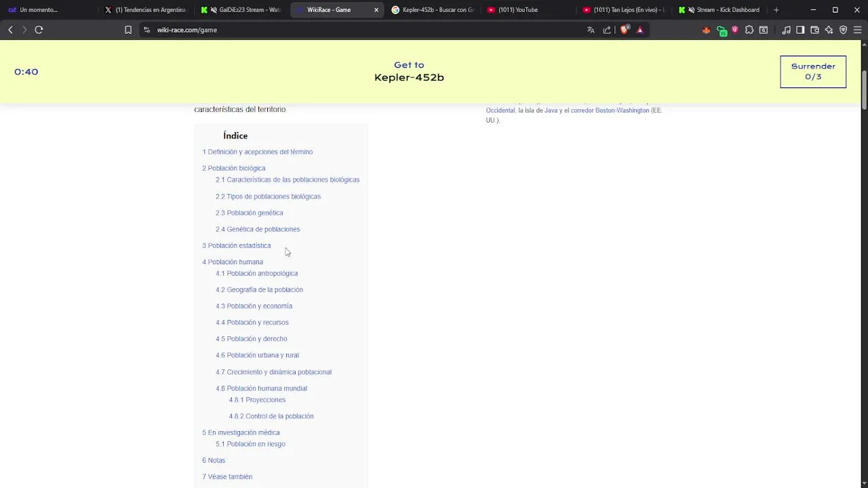The width and height of the screenshot is (868, 488).
Task: Follow the 'Java' article link
Action: [x=551, y=110]
